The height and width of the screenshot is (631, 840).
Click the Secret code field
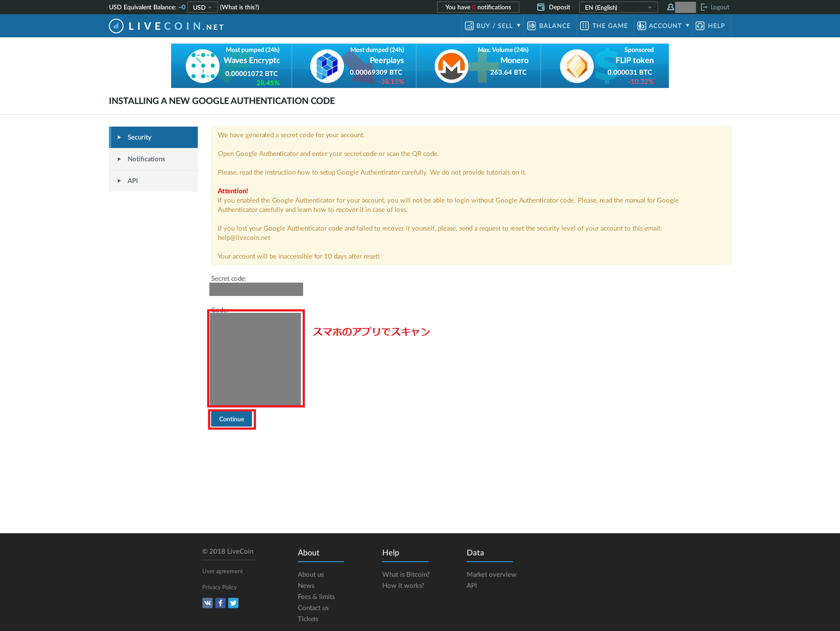coord(256,289)
